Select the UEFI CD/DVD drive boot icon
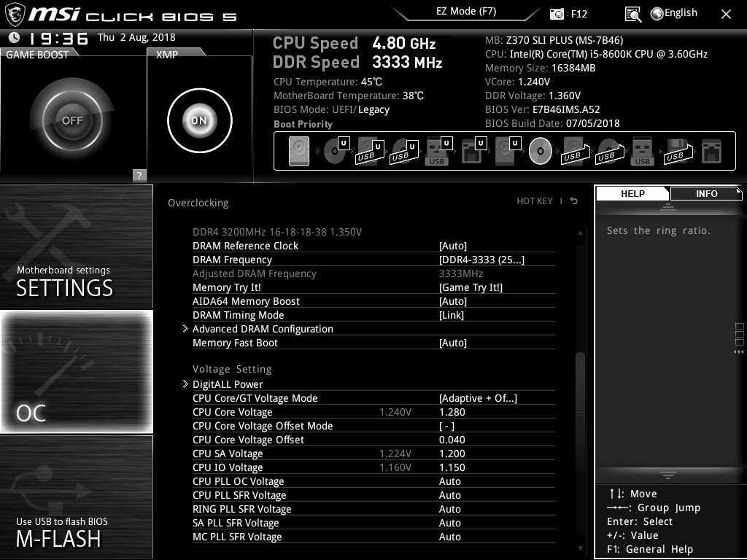Image resolution: width=747 pixels, height=560 pixels. click(336, 151)
